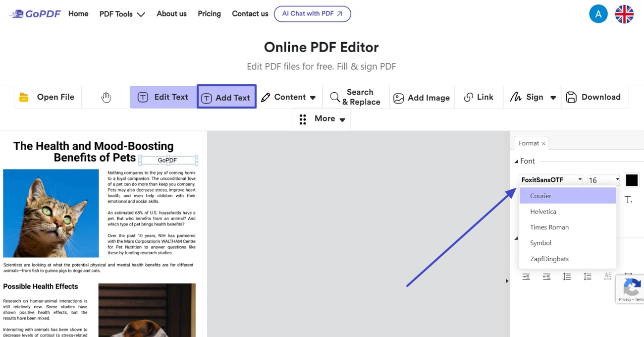Open the Link insertion tool
The width and height of the screenshot is (644, 337).
[479, 97]
